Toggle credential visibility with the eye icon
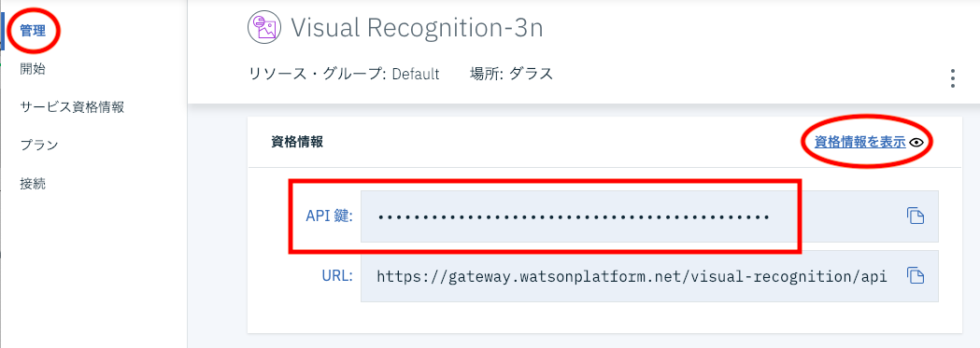The width and height of the screenshot is (980, 348). (916, 143)
